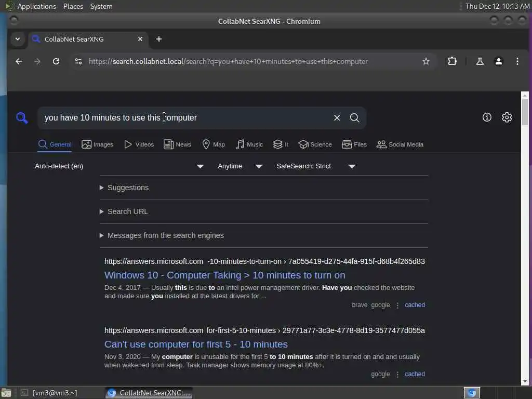Switch to Videos category

pos(139,144)
